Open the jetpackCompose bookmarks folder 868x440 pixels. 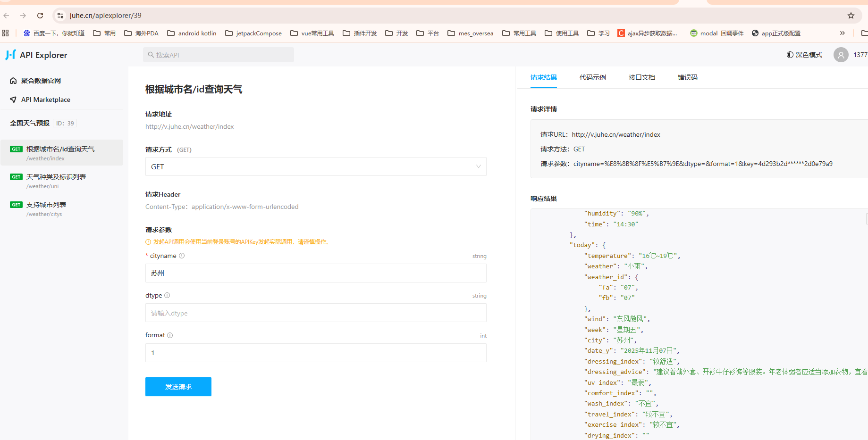click(253, 33)
